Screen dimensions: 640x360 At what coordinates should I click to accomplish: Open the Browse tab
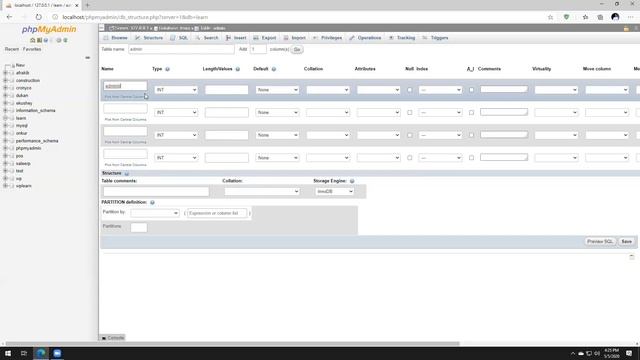116,38
